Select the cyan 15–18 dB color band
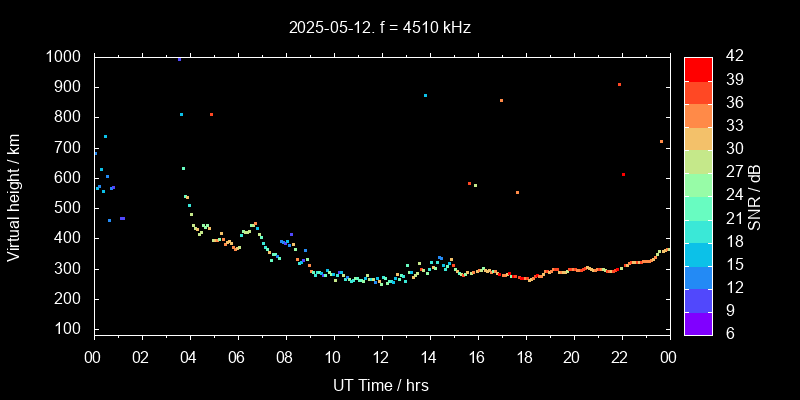 click(698, 252)
